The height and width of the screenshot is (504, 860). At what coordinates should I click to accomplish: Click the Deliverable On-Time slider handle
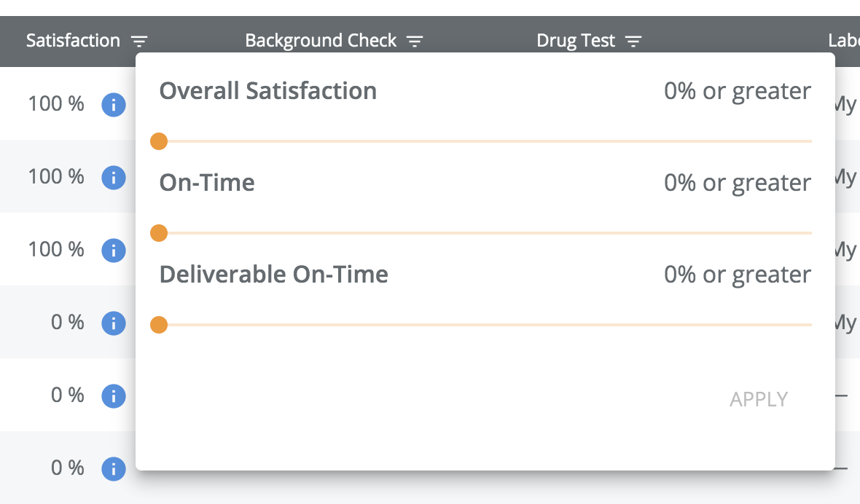(x=159, y=325)
